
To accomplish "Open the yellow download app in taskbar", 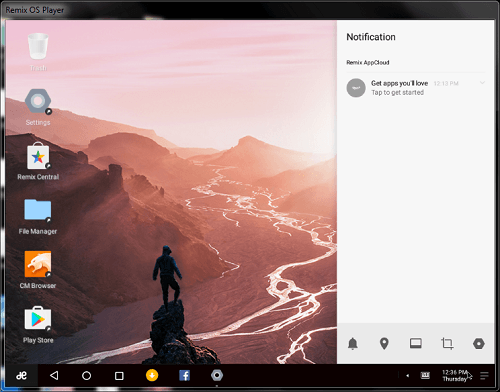I will tap(152, 375).
